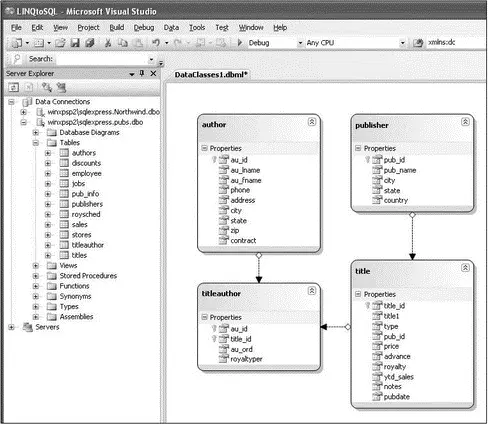The image size is (488, 425).
Task: Click the Save All toolbar icon
Action: (90, 43)
